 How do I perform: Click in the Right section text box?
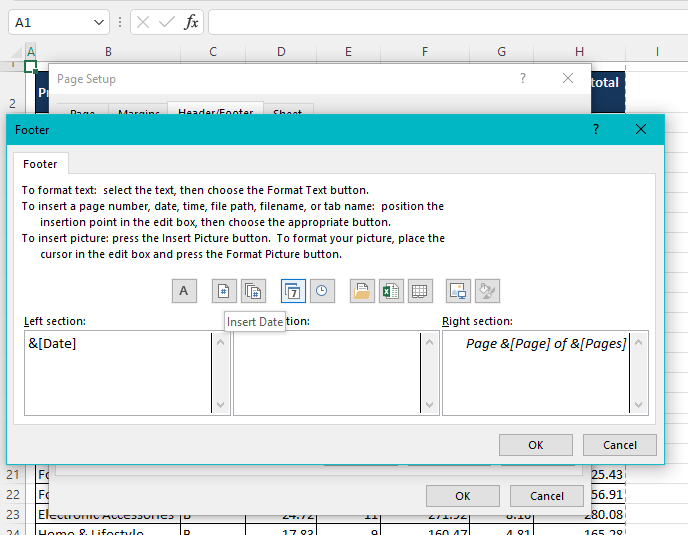click(x=535, y=372)
